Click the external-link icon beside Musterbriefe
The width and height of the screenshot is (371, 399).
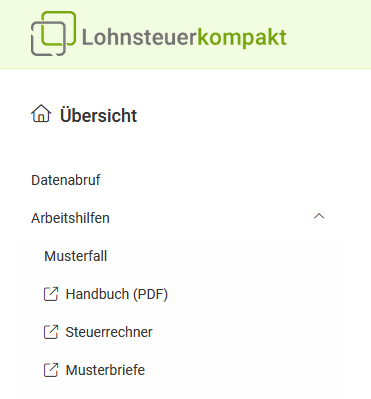51,370
